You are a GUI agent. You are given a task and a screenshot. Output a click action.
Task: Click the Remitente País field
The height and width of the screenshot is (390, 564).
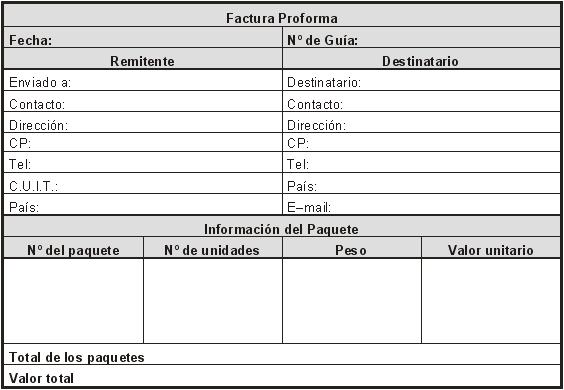(143, 204)
